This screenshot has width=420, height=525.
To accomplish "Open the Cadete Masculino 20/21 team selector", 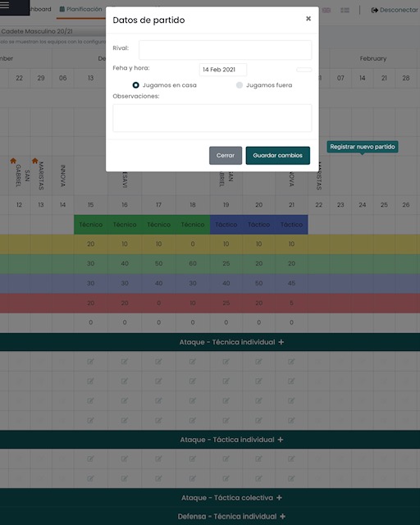I will coord(53,31).
